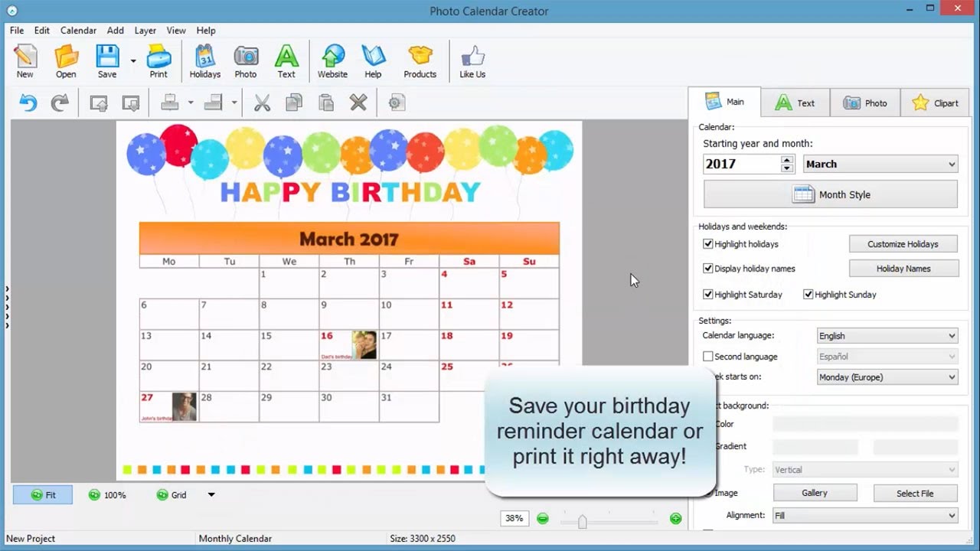980x551 pixels.
Task: Open the Products icon
Action: [420, 61]
